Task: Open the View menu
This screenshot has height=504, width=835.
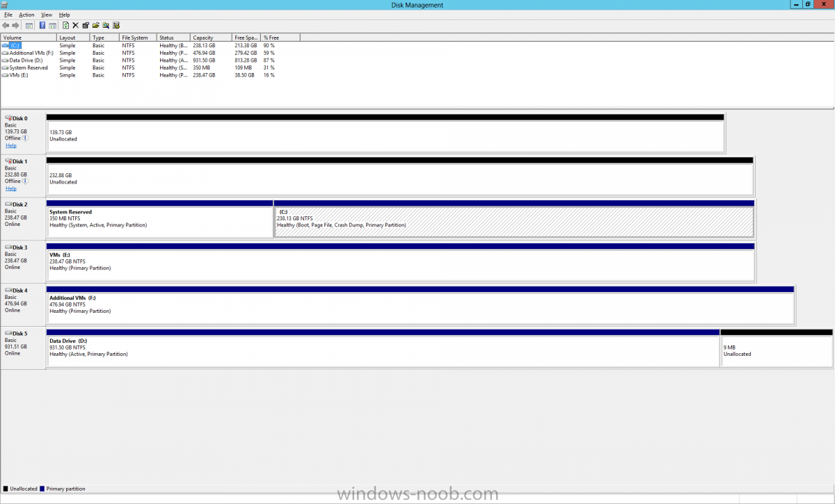Action: click(x=47, y=15)
